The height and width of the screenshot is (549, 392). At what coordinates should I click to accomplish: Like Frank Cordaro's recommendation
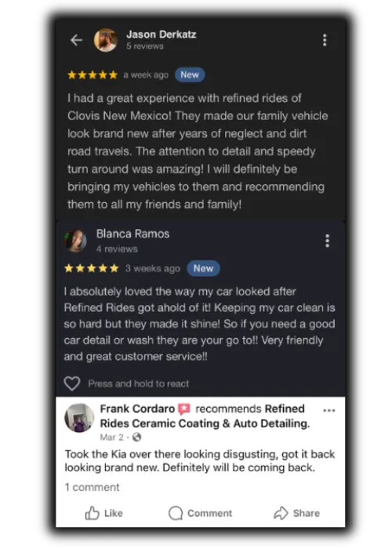[104, 513]
